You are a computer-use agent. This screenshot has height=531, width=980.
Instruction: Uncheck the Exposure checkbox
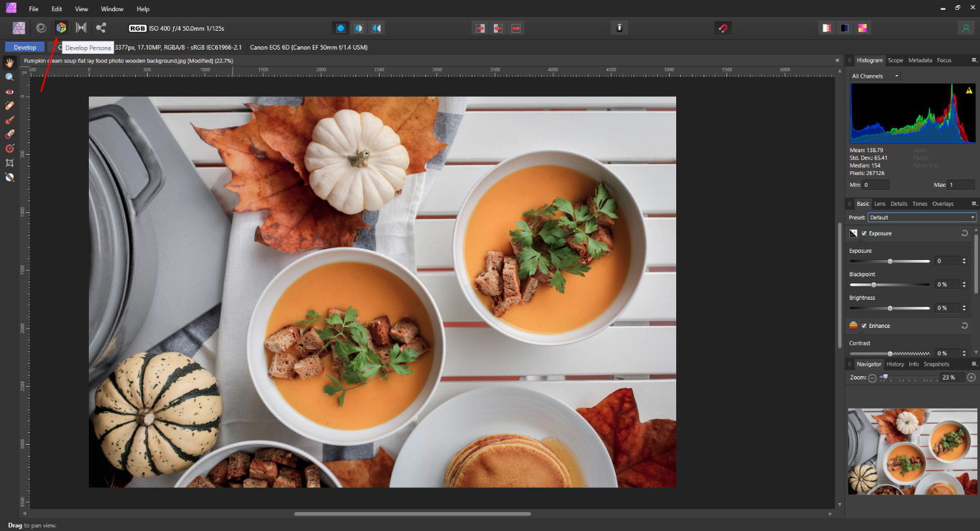[x=864, y=233]
